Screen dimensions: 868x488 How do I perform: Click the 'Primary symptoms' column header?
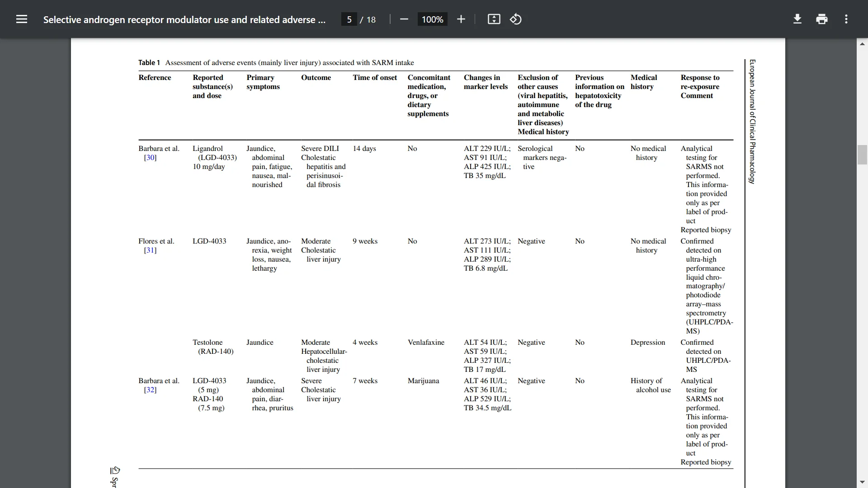(263, 82)
